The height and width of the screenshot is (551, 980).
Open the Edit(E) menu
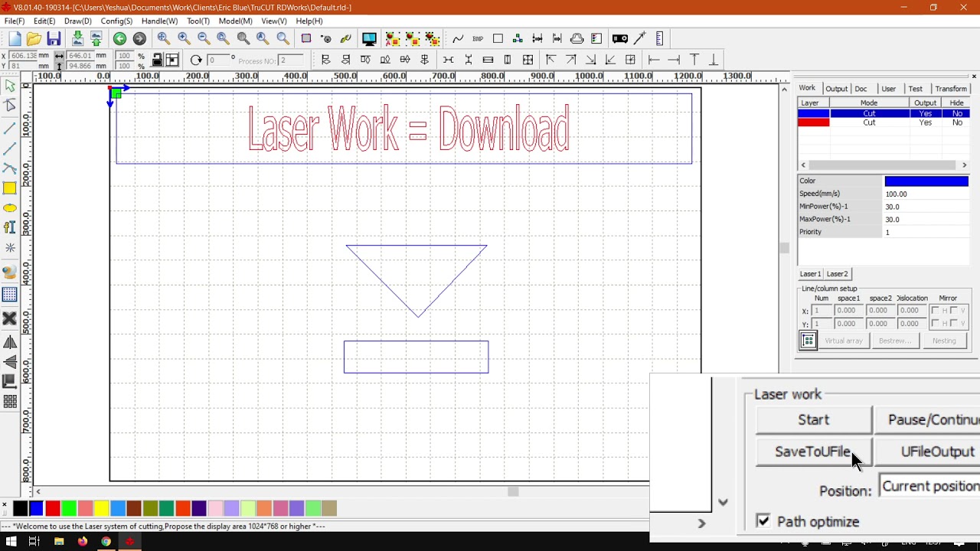(x=44, y=21)
